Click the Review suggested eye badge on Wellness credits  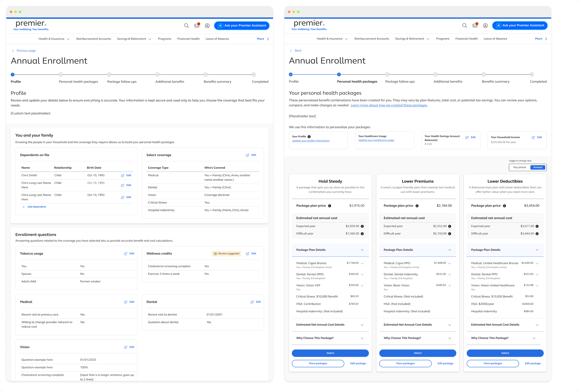226,254
